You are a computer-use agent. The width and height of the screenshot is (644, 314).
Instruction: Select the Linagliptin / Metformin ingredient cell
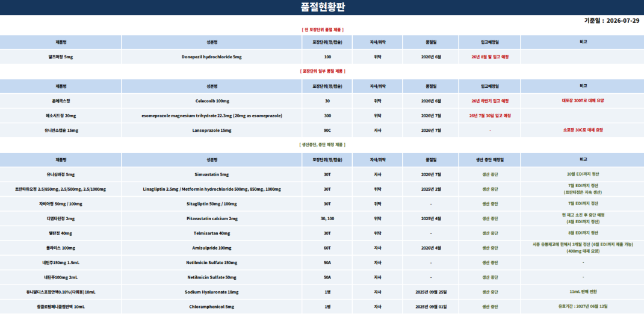point(211,189)
